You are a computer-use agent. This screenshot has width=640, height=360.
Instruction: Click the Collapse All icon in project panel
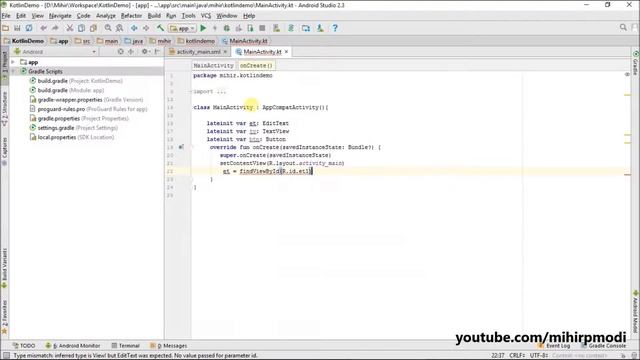click(131, 52)
